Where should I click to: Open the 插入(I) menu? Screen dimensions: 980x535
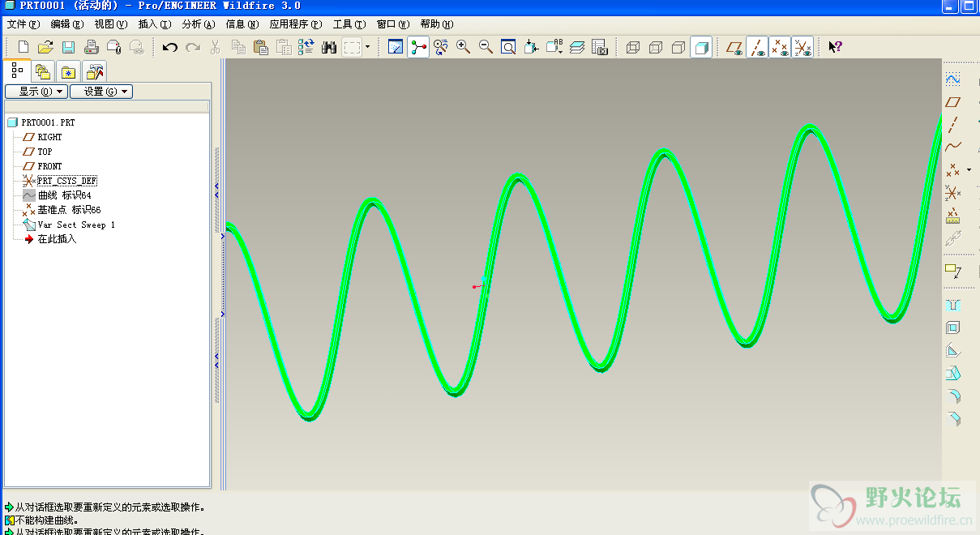(154, 24)
